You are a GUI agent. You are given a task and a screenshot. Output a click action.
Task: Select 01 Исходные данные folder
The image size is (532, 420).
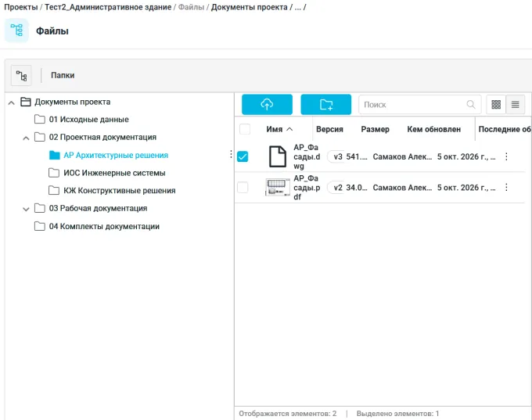(x=89, y=120)
